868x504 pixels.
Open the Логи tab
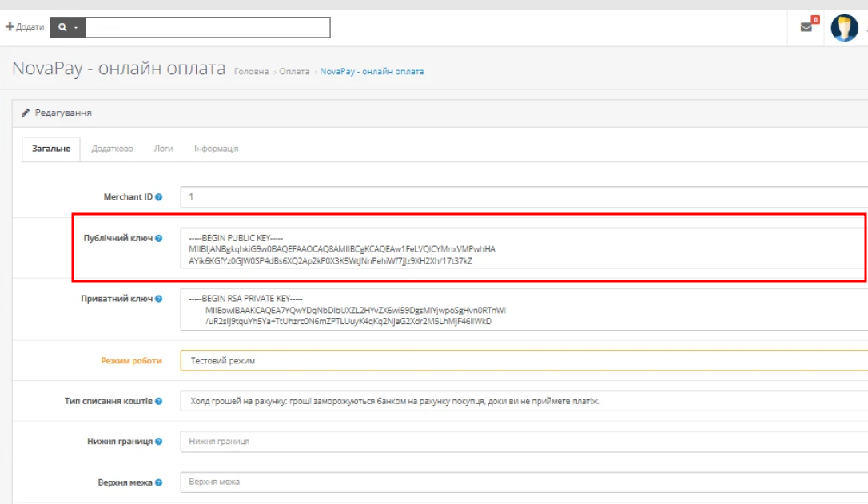[x=163, y=149]
